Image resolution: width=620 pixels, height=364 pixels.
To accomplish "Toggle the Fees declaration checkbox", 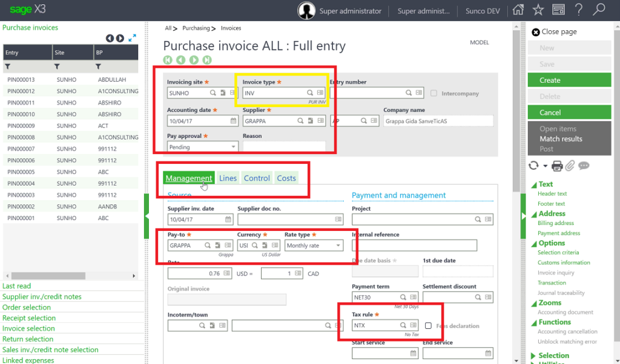I will tap(428, 326).
